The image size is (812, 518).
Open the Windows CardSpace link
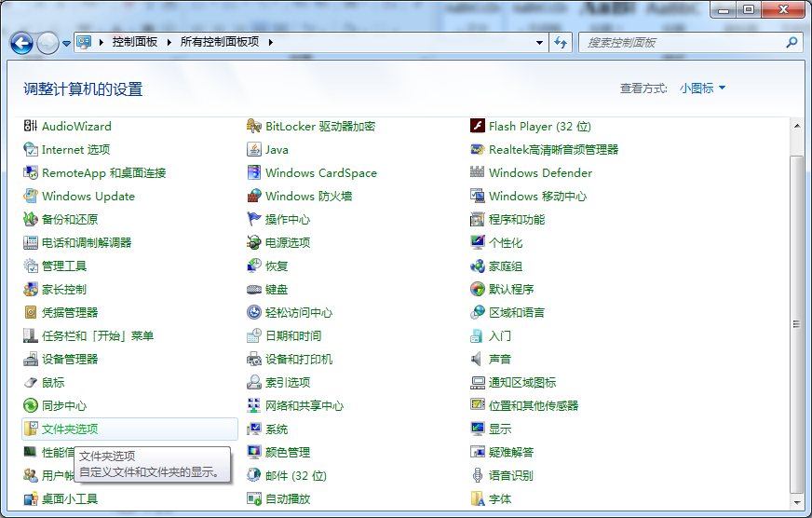pyautogui.click(x=321, y=173)
